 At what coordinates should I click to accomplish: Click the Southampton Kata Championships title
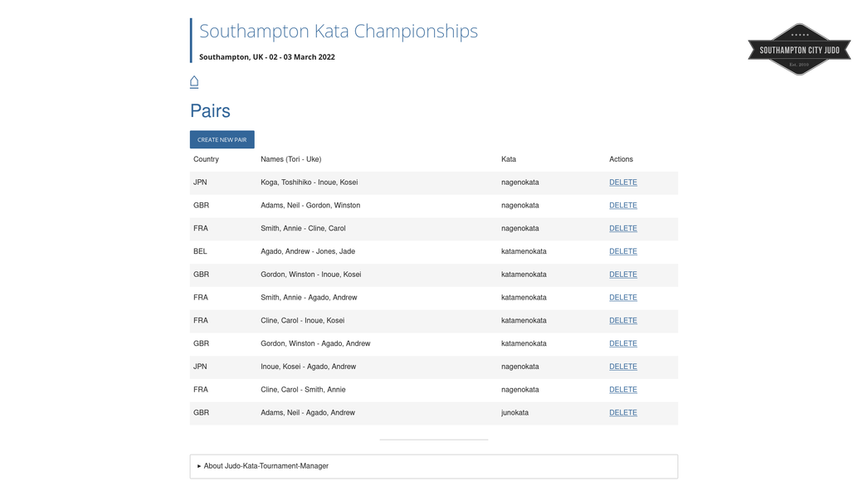pos(339,31)
